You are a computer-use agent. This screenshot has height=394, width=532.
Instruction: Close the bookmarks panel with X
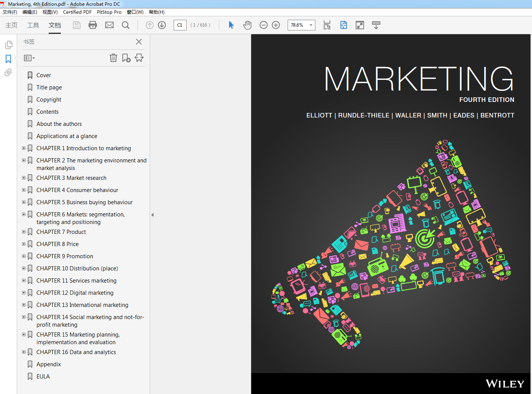coord(139,42)
